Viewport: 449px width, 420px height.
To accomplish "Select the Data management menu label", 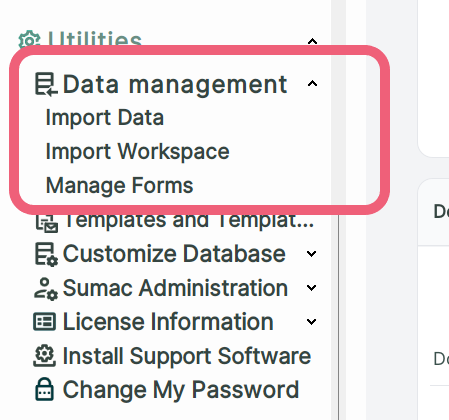I will click(175, 84).
